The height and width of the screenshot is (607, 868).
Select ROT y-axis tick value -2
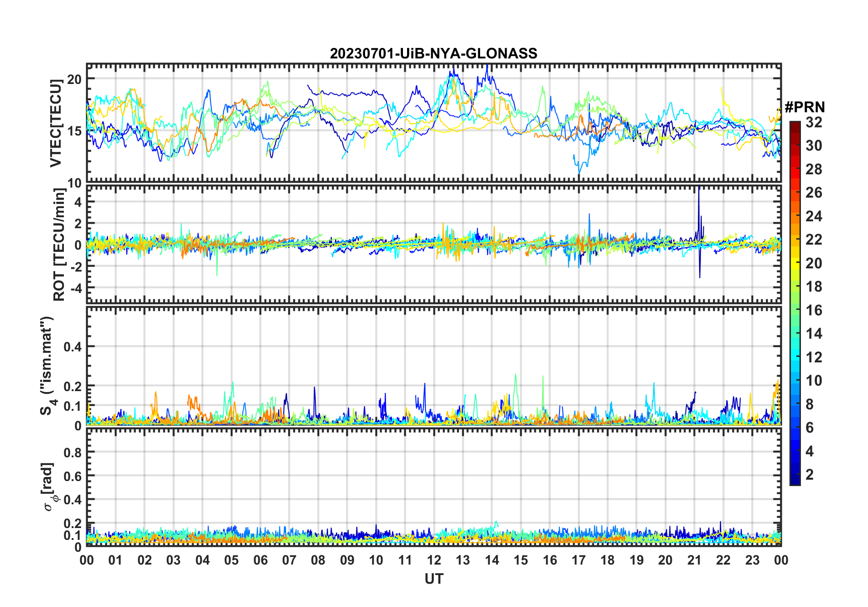[76, 266]
